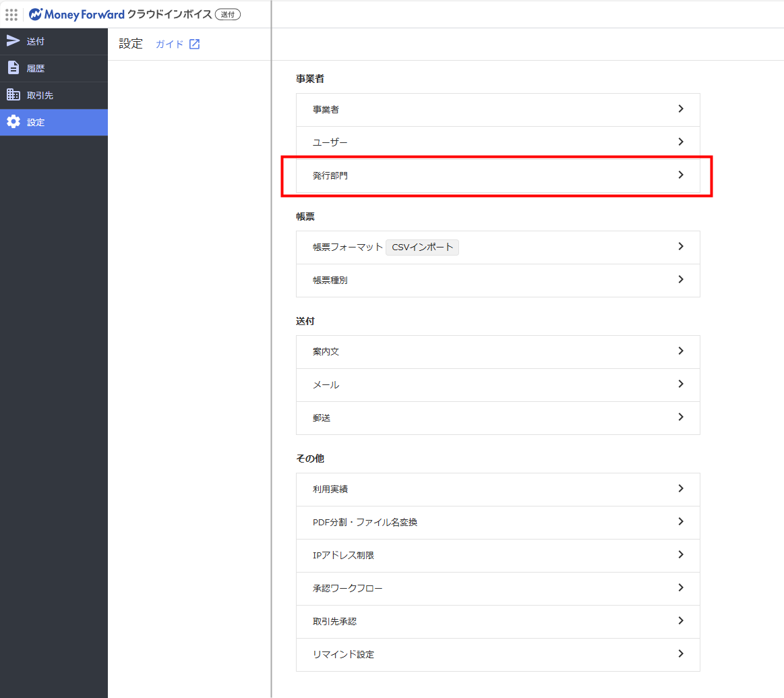Click the CSVインポート tag
The height and width of the screenshot is (698, 784).
pyautogui.click(x=422, y=247)
